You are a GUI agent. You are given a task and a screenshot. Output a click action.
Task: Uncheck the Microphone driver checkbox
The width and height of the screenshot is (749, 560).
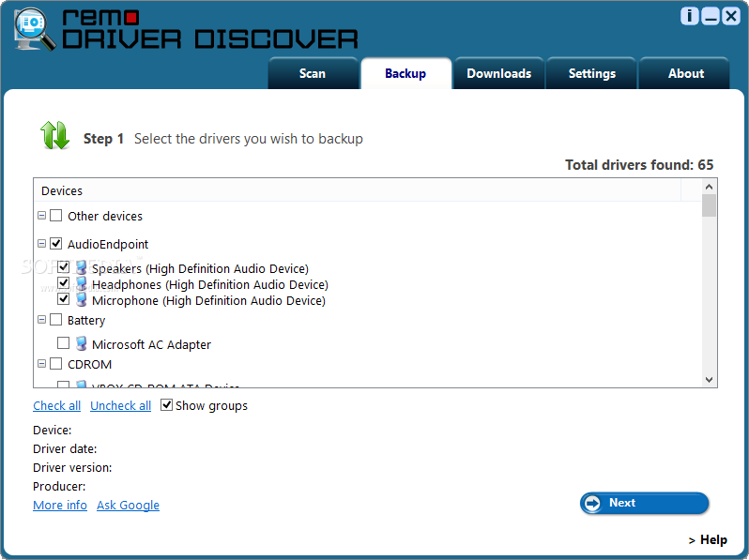click(x=63, y=299)
